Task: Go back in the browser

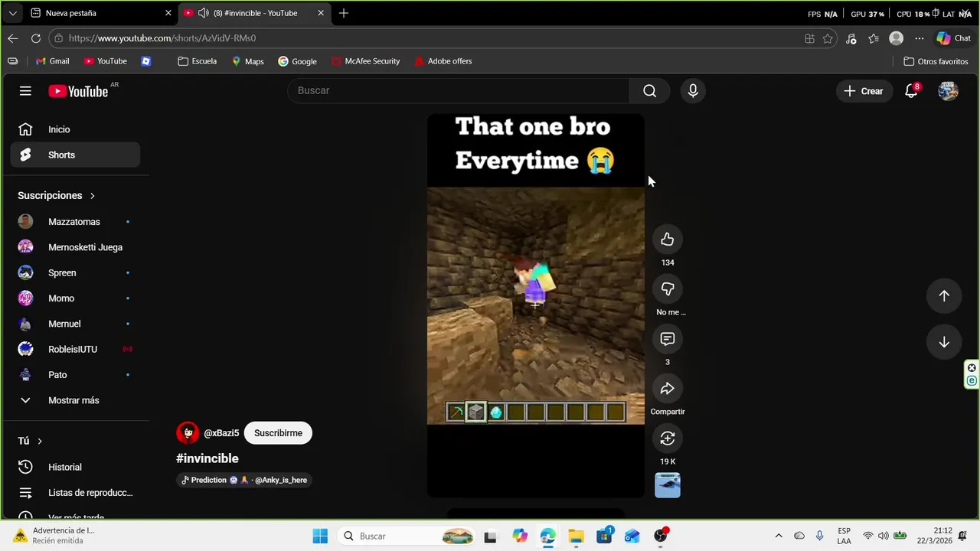Action: 13,38
